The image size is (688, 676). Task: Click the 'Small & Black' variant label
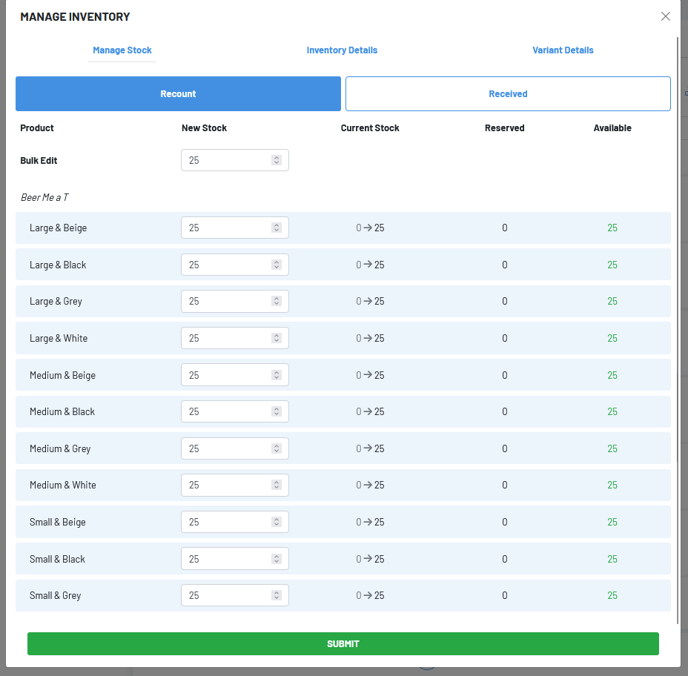(x=57, y=558)
